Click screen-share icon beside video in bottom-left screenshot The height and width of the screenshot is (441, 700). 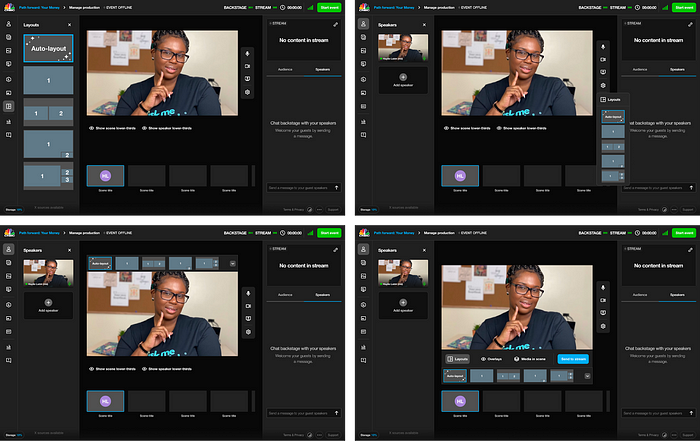tap(248, 319)
